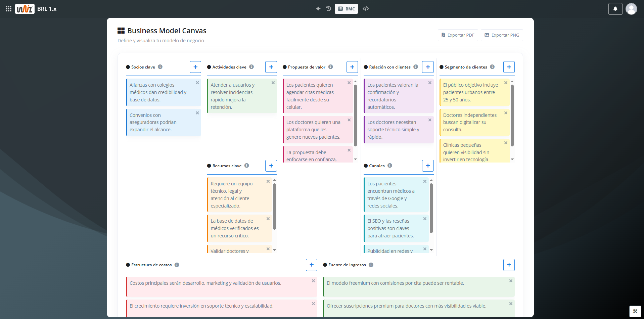Click the fullscreen expand icon

(635, 311)
